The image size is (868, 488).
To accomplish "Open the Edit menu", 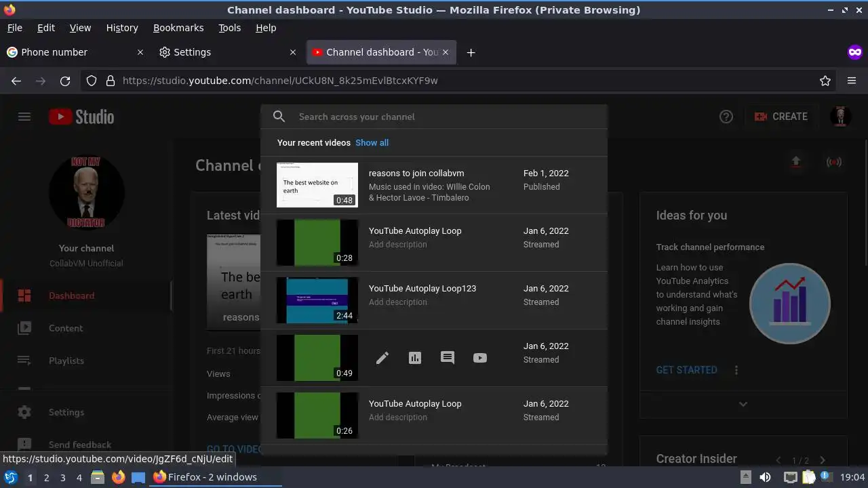I will click(46, 28).
